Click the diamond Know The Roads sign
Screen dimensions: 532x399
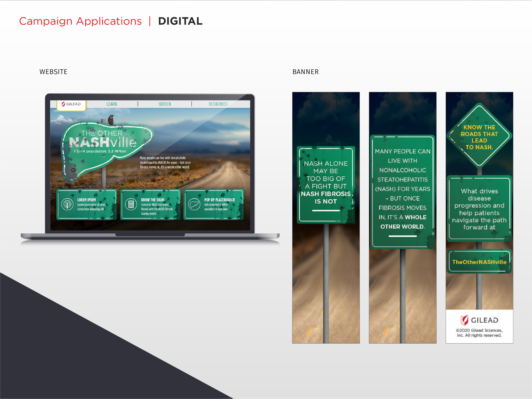coord(479,136)
